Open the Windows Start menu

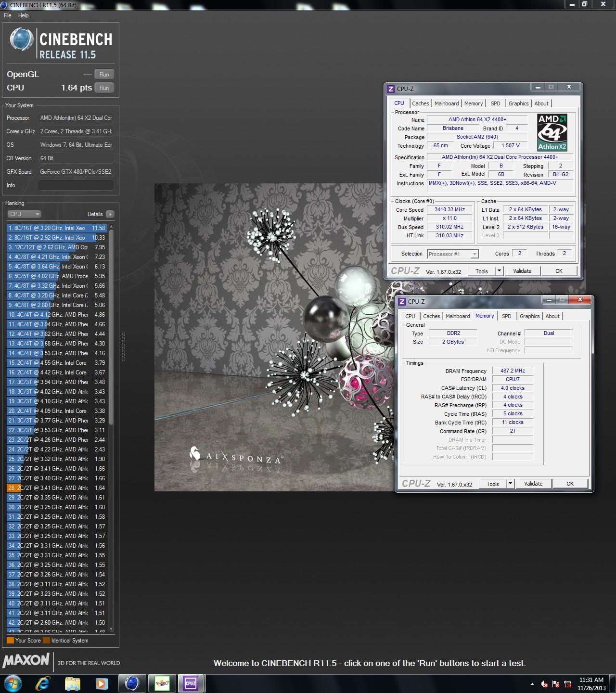13,683
